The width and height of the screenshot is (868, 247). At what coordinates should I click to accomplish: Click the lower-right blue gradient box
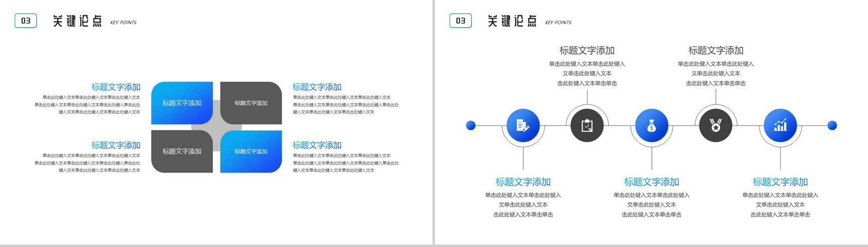(251, 151)
